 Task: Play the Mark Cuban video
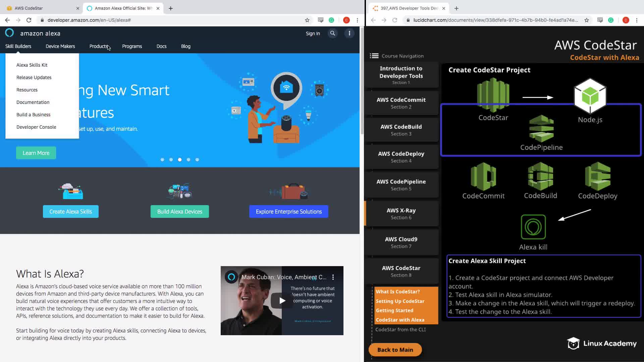coord(282,301)
